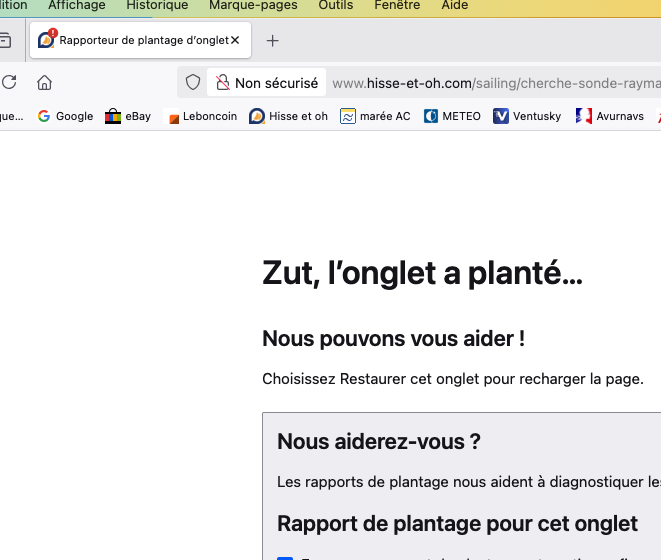Click the Non sécurisé lock indicator
The height and width of the screenshot is (560, 661).
click(267, 83)
